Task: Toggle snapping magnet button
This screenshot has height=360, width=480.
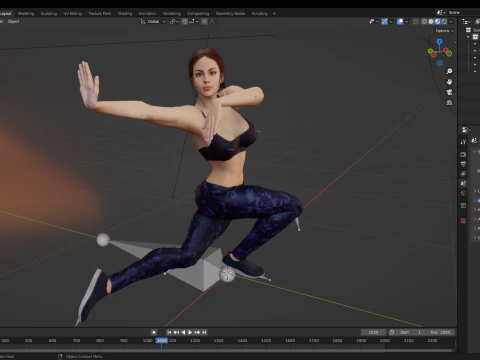Action: point(184,22)
